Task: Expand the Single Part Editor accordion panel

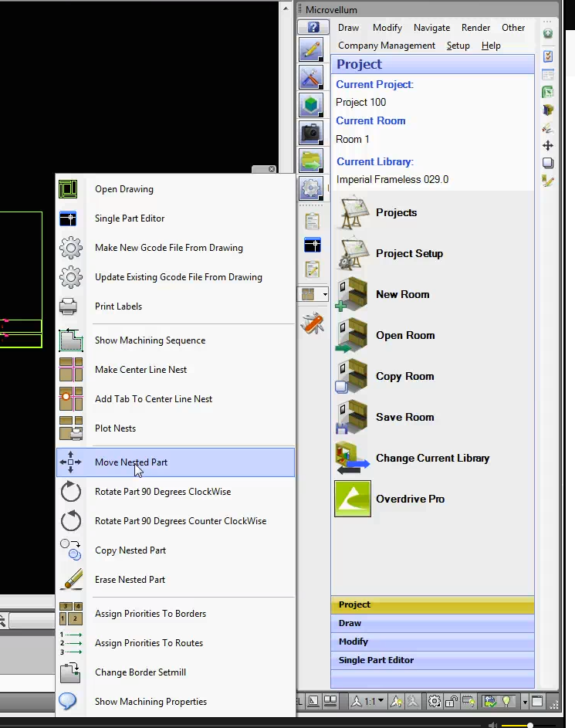Action: [x=432, y=660]
